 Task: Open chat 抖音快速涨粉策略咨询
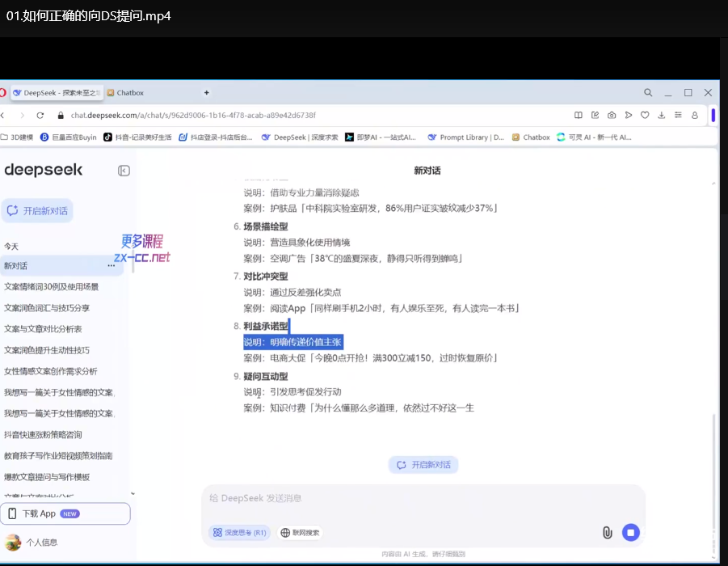pyautogui.click(x=43, y=435)
